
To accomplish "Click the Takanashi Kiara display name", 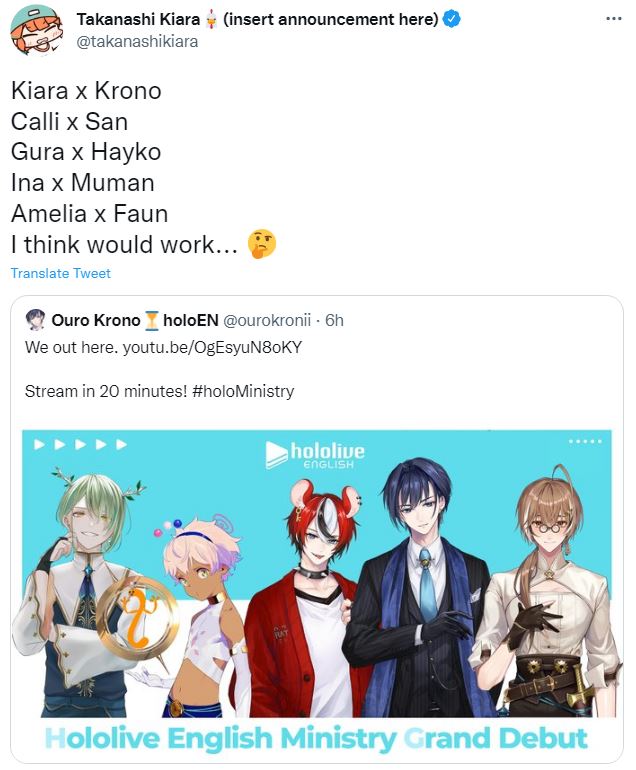I will [138, 19].
